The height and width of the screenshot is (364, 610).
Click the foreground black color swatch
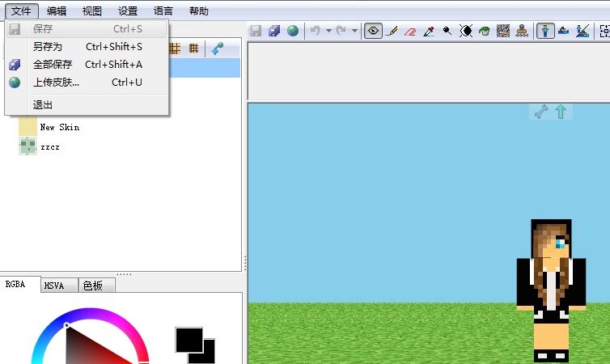click(x=189, y=340)
